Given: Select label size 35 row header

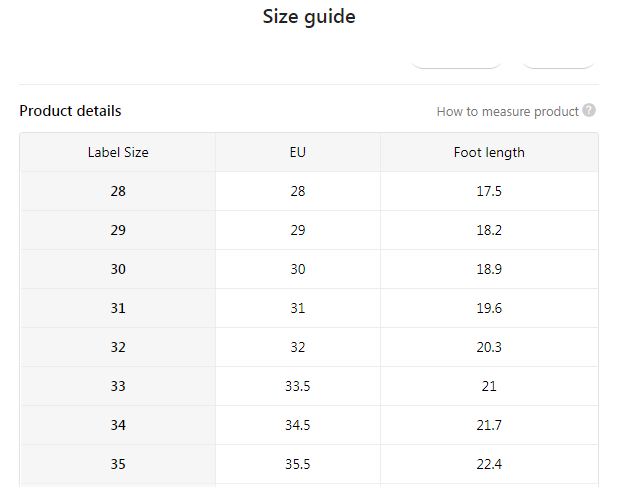Looking at the screenshot, I should tap(118, 464).
